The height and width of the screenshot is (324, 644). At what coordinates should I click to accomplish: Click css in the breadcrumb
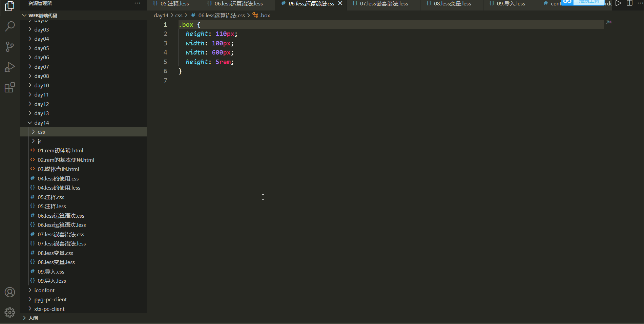(x=179, y=15)
